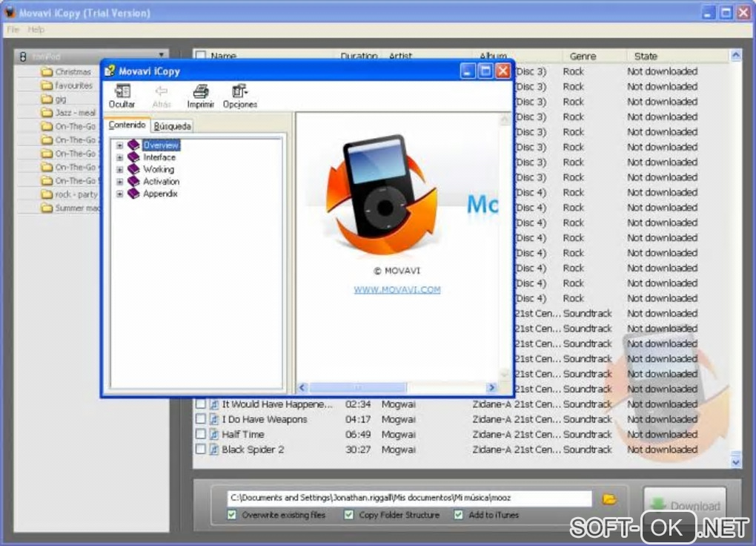The height and width of the screenshot is (546, 756).
Task: Click help pane scroll left arrow
Action: tap(302, 387)
